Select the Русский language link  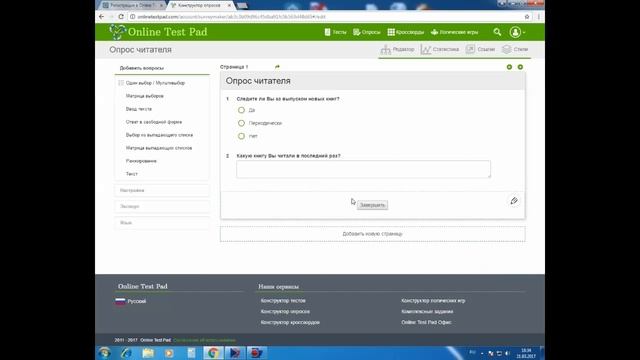tap(137, 301)
